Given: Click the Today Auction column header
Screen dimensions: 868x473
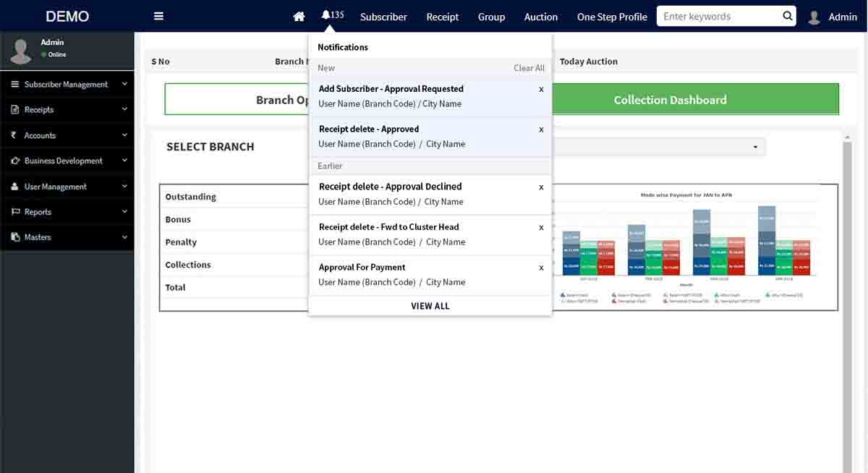Looking at the screenshot, I should point(589,61).
